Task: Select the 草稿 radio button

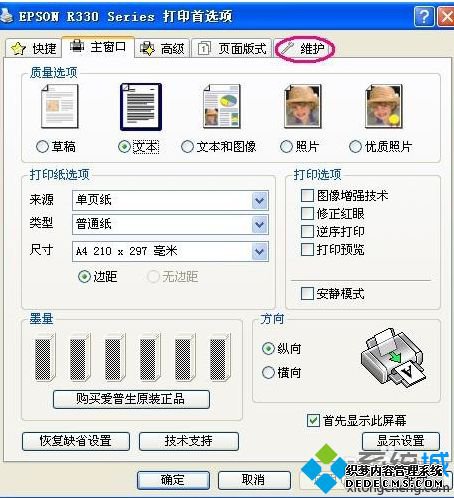Action: click(x=42, y=146)
